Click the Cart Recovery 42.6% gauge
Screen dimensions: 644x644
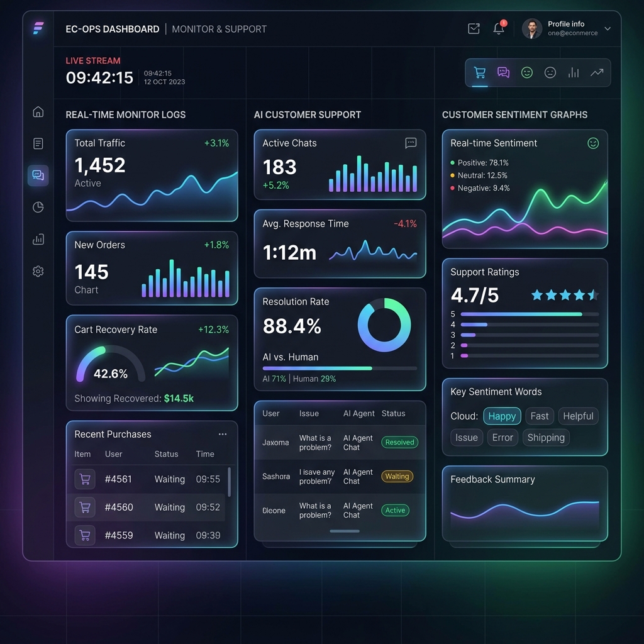(x=111, y=365)
